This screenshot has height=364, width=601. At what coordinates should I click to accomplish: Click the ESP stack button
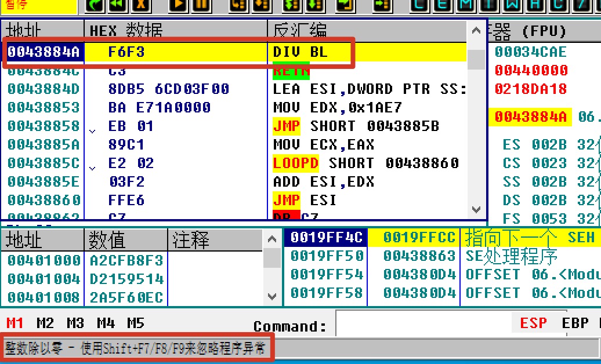(x=533, y=323)
